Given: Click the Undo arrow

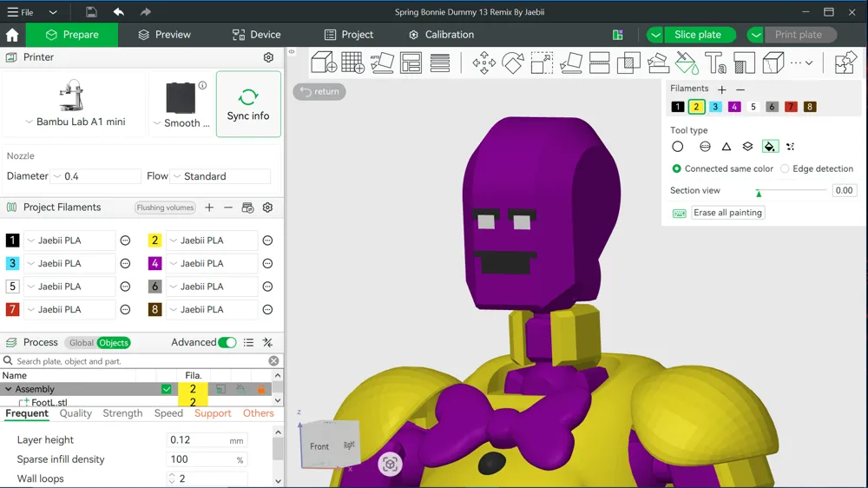Looking at the screenshot, I should 118,12.
